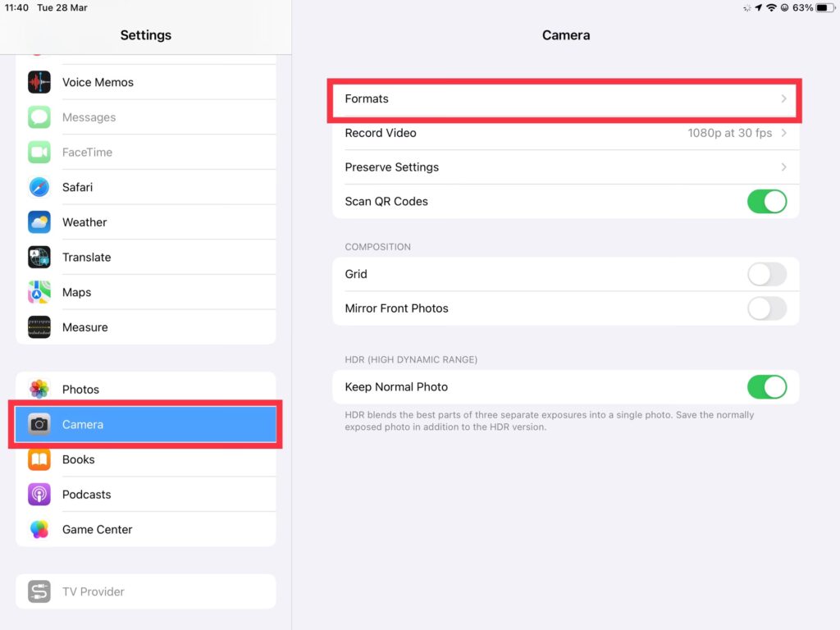This screenshot has width=840, height=630.
Task: Tap the Measure app icon
Action: point(39,327)
